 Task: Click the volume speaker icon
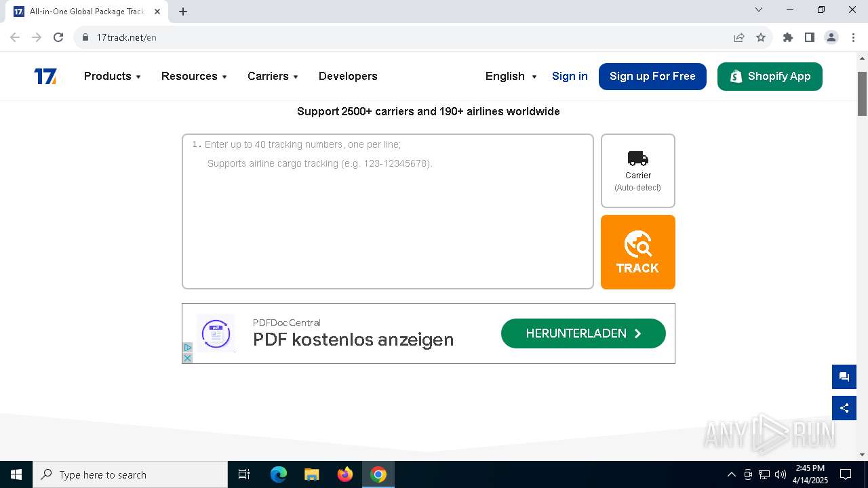click(x=781, y=474)
